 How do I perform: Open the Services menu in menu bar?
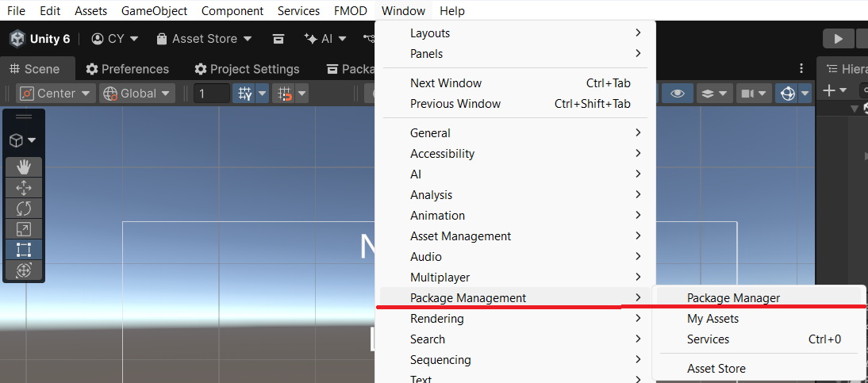pos(298,10)
